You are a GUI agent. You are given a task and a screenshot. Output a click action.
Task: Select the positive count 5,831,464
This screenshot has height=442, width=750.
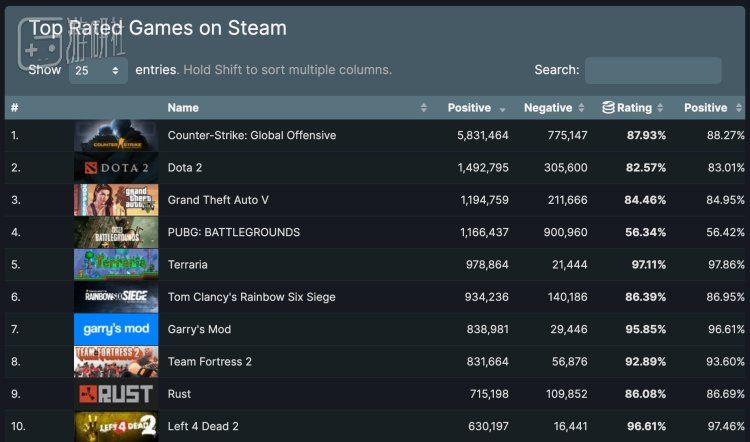tap(483, 135)
